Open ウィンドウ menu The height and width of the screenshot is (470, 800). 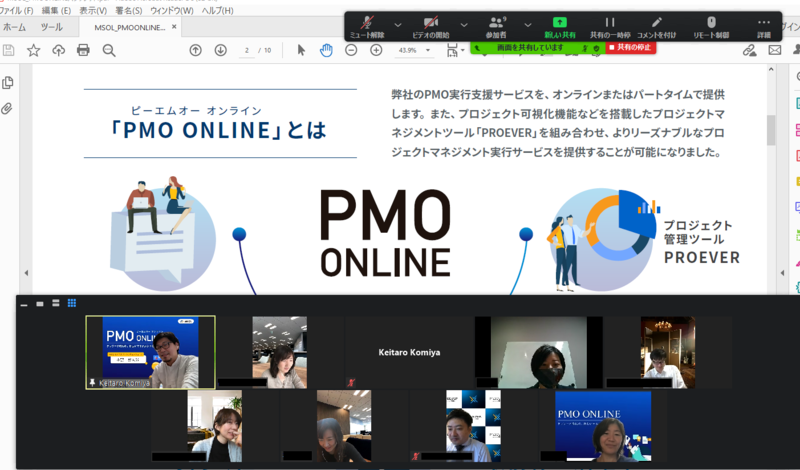[172, 10]
